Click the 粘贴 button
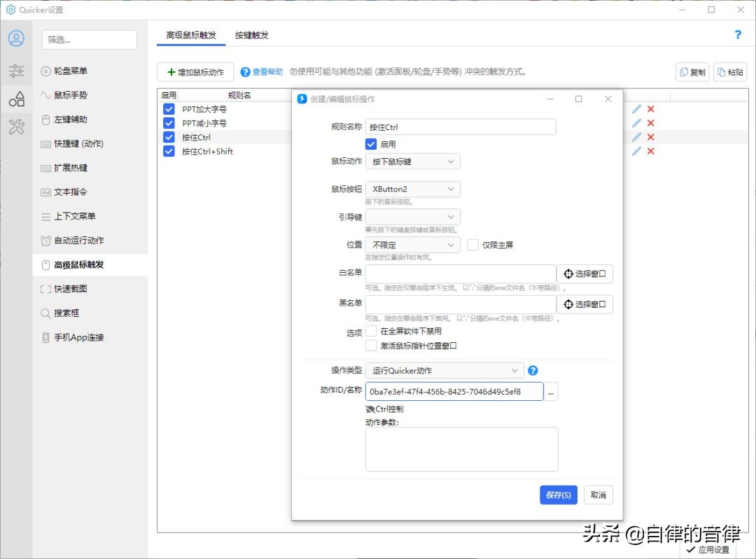 730,72
